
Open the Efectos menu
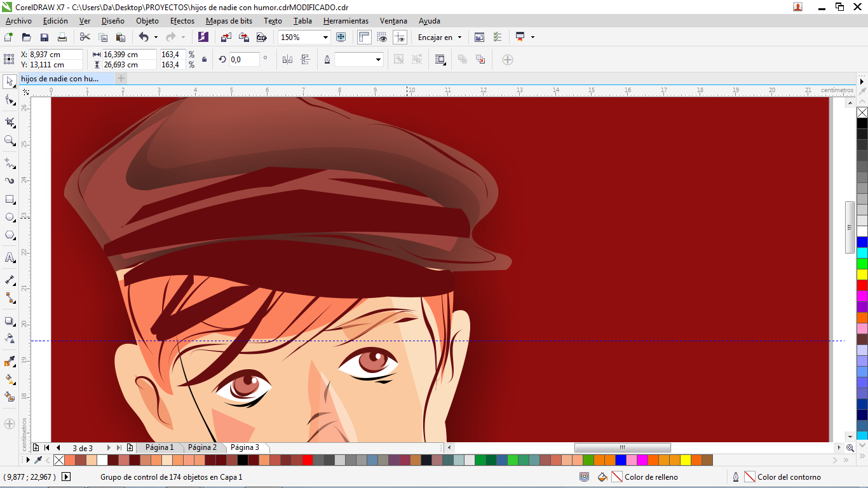coord(182,21)
